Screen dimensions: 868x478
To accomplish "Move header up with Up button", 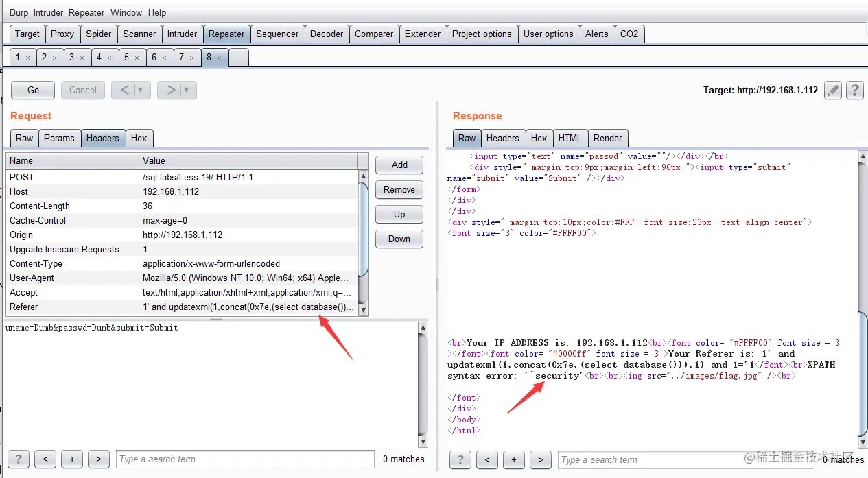I will pos(399,214).
